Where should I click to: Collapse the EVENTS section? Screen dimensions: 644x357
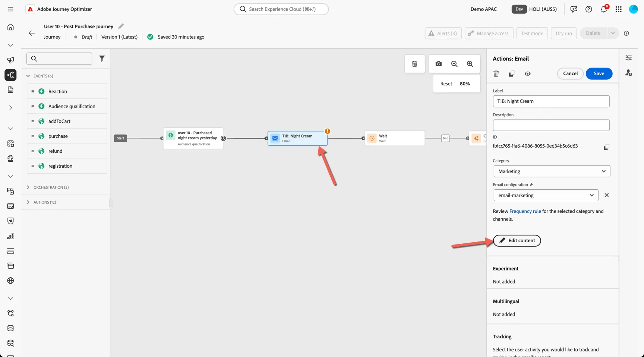pos(28,76)
